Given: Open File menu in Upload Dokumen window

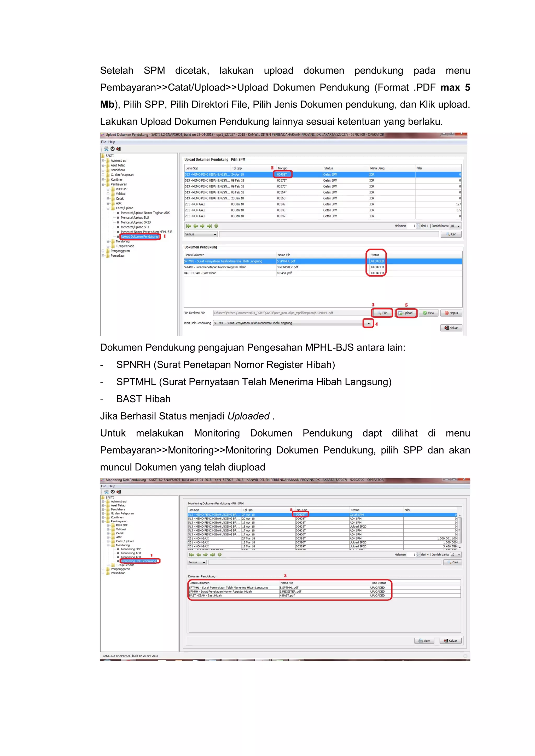Looking at the screenshot, I should coord(103,142).
